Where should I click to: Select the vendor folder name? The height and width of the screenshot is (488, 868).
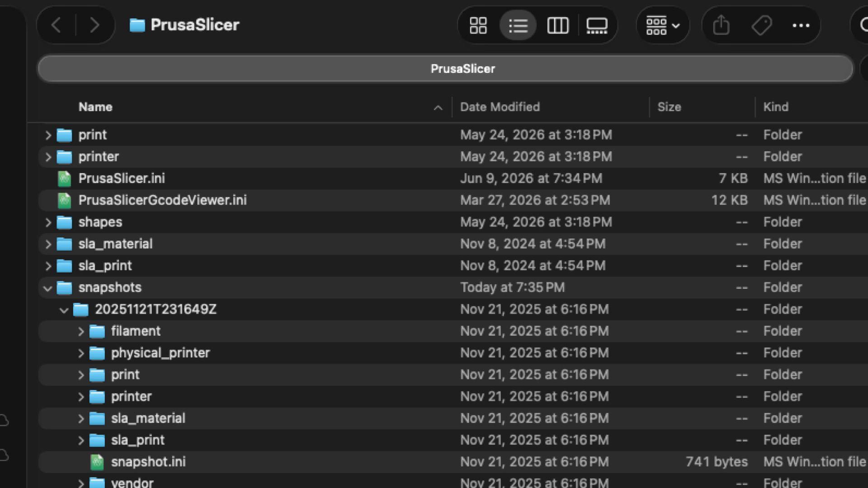[132, 483]
